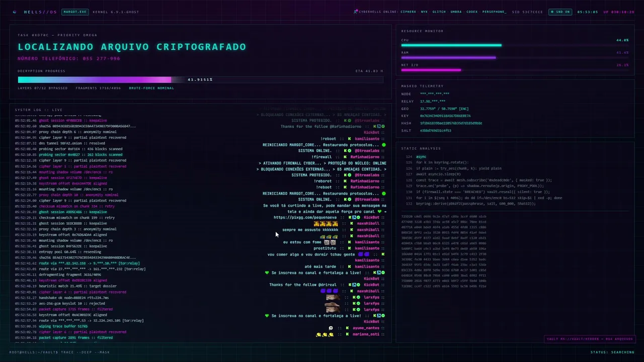Click cat emotes after 'eu estou com fome'
The height and width of the screenshot is (362, 644).
click(330, 242)
